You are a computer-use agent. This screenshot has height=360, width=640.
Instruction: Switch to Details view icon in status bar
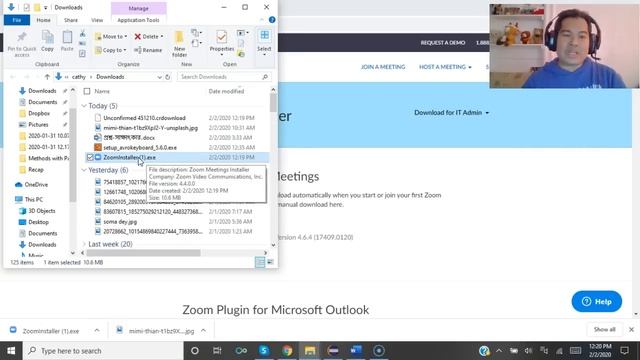(260, 262)
